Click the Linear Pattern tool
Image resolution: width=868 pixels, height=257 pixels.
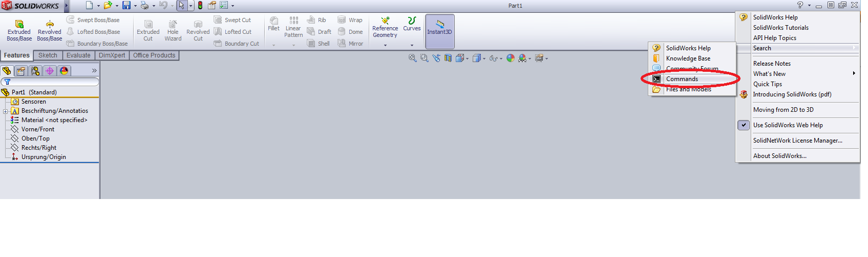point(293,27)
